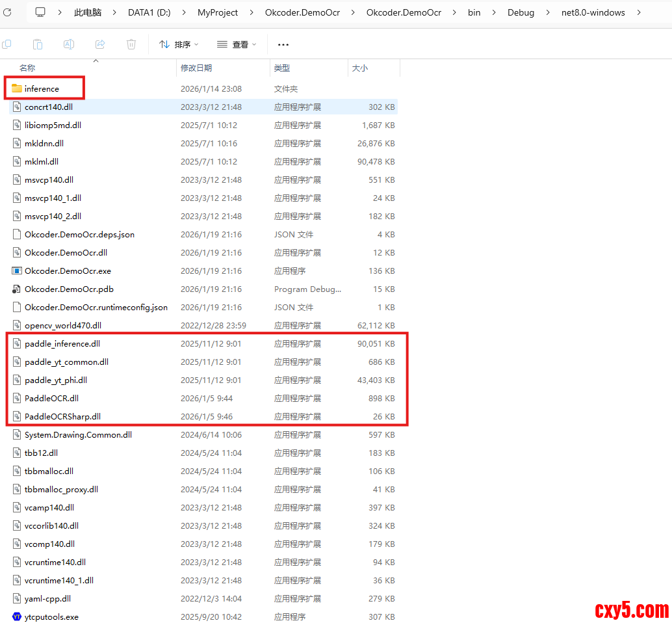Open the 排序 sort dropdown
Viewport: 672px width, 623px height.
(179, 44)
